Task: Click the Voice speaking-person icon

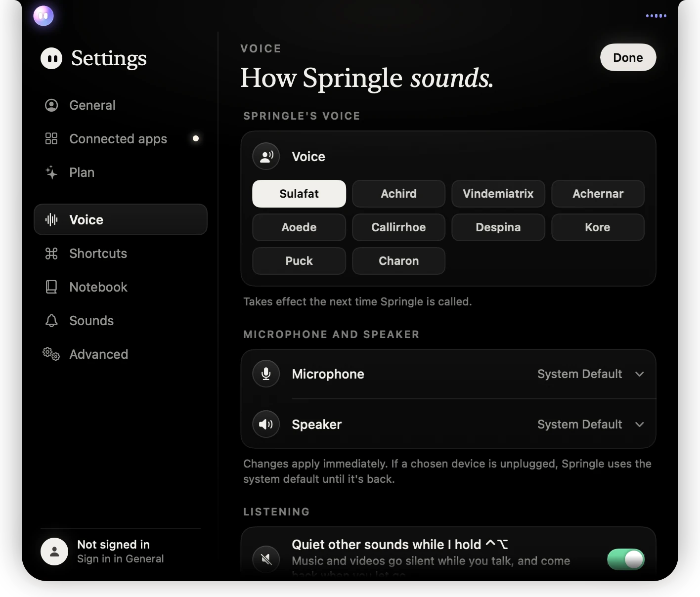Action: pyautogui.click(x=266, y=156)
